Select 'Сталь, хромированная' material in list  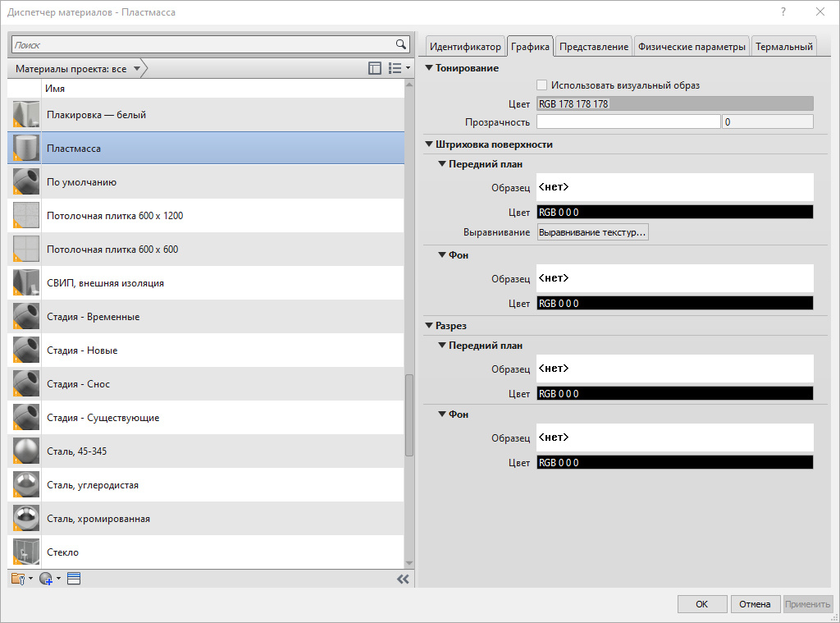(x=98, y=519)
